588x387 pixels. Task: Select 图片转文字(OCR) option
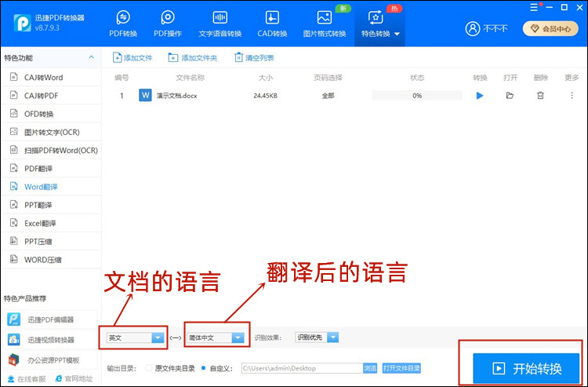pos(51,132)
